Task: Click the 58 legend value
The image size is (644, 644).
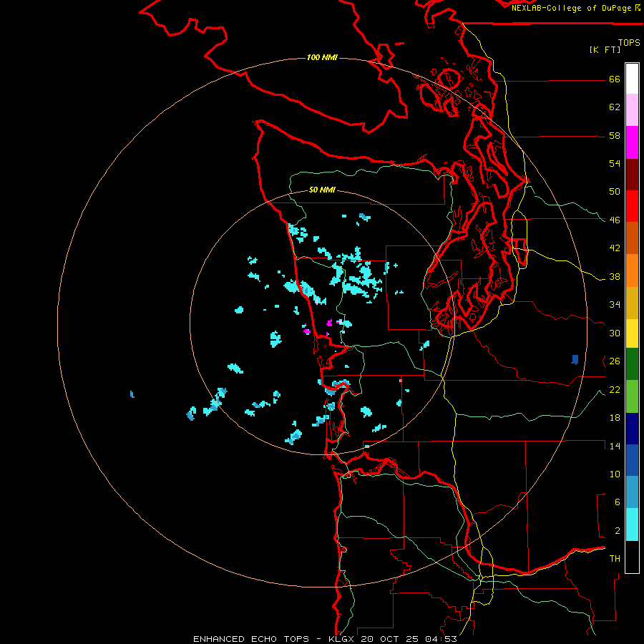Action: [x=615, y=135]
